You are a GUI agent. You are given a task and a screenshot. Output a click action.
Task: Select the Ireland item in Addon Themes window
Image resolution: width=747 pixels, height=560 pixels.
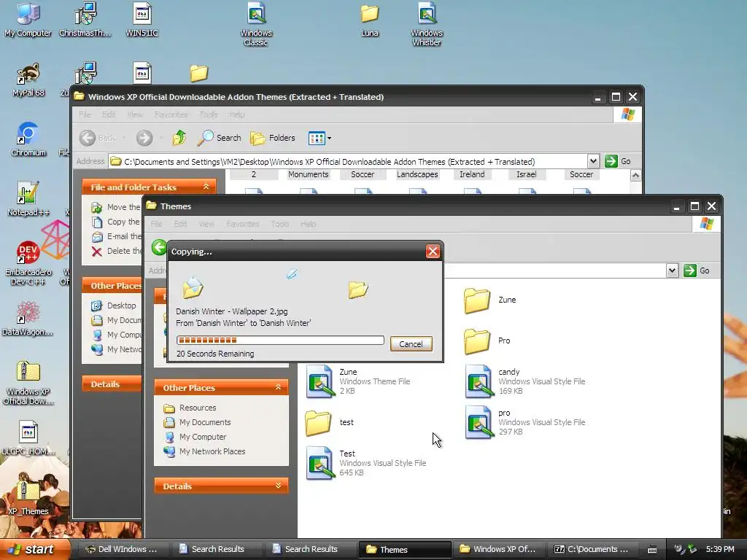pos(472,174)
